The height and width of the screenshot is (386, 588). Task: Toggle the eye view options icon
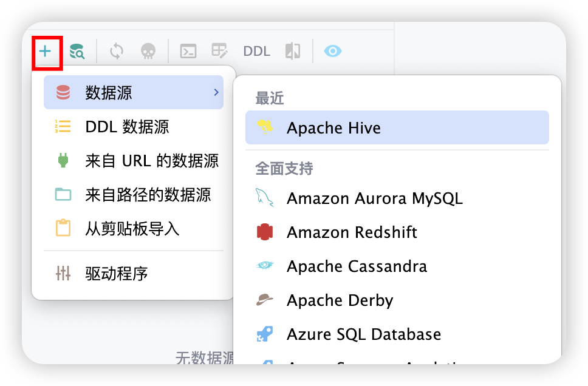click(333, 51)
